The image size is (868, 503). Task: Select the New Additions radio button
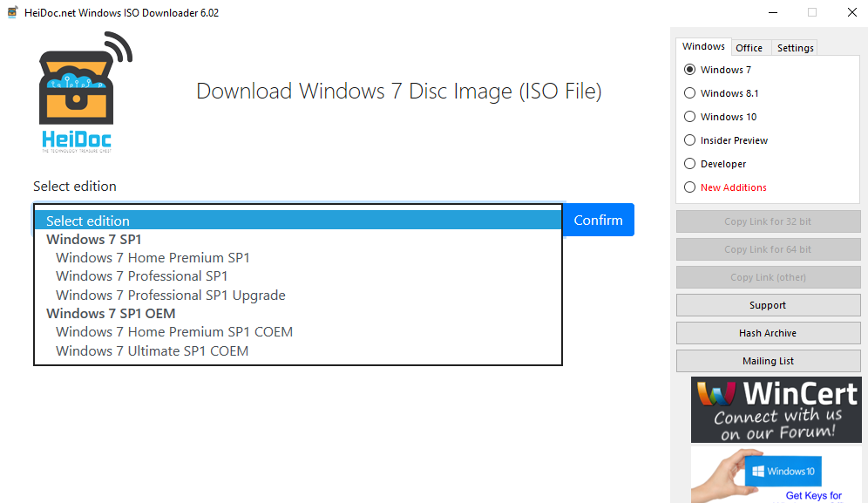(x=689, y=187)
